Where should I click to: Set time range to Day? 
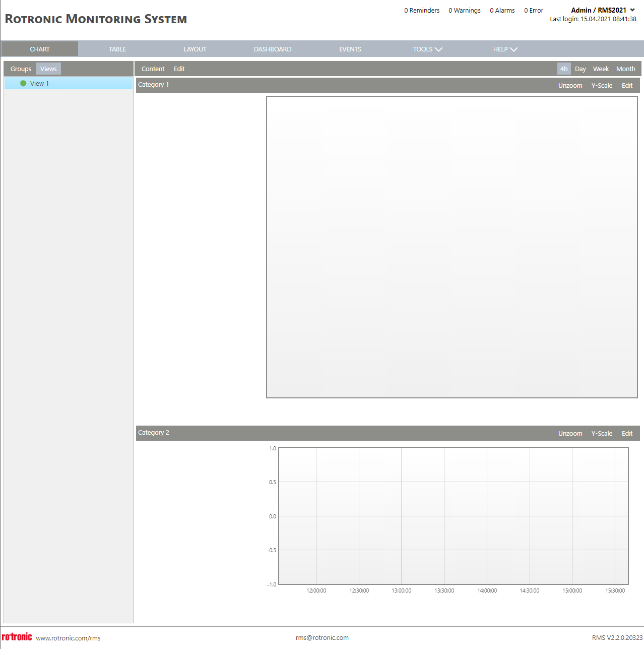pos(581,69)
